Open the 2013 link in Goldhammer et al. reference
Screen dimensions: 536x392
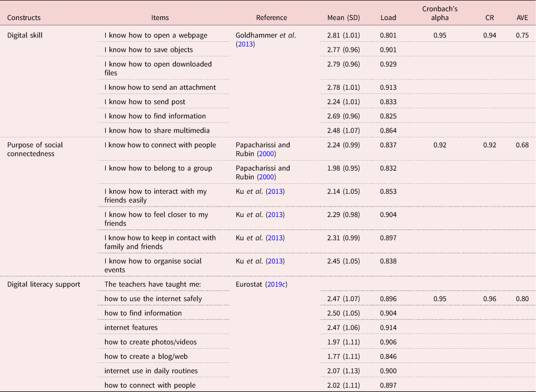pyautogui.click(x=245, y=44)
